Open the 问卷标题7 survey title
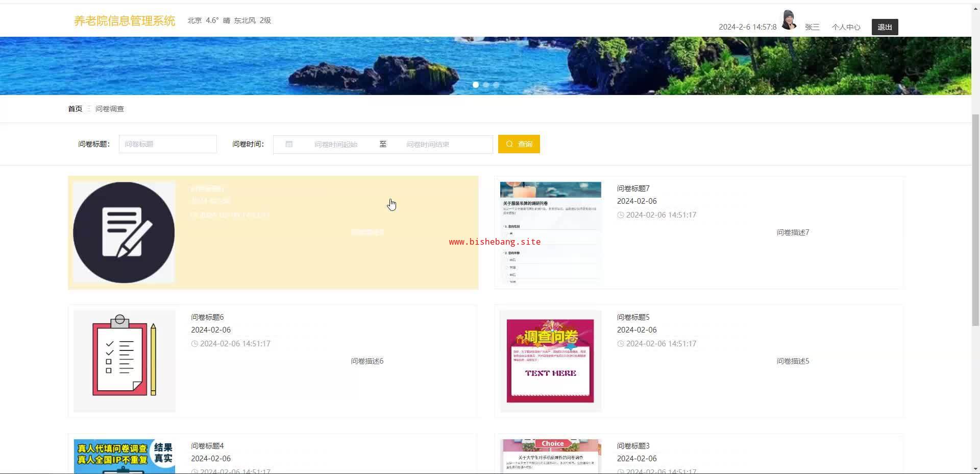Screen dimensions: 980x474 point(633,188)
